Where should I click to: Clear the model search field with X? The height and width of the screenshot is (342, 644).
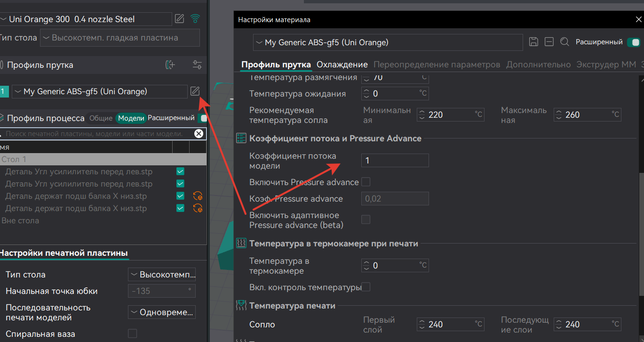coord(199,134)
